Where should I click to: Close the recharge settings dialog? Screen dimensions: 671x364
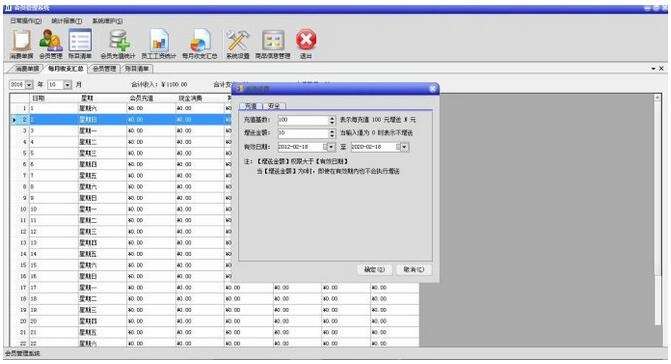(432, 89)
